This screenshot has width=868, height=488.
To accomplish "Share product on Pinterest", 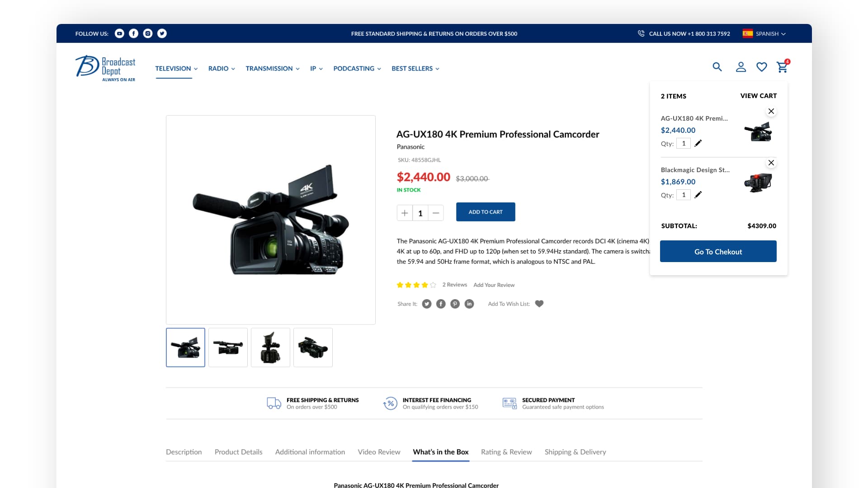I will point(455,304).
